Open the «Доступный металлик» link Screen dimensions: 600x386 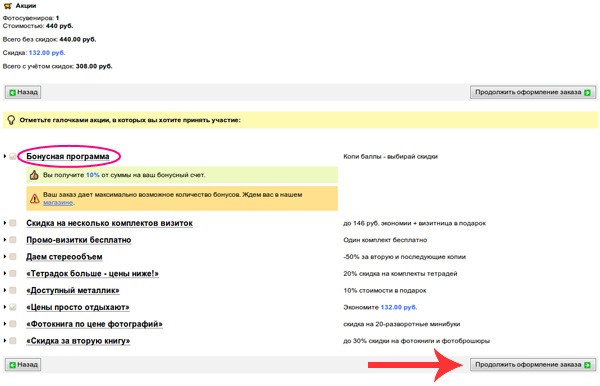[x=73, y=290]
